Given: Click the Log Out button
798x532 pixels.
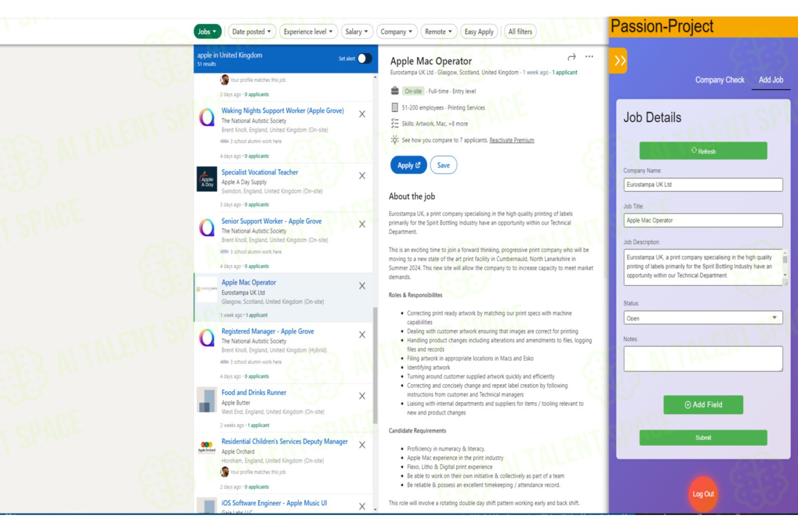Looking at the screenshot, I should tap(703, 494).
